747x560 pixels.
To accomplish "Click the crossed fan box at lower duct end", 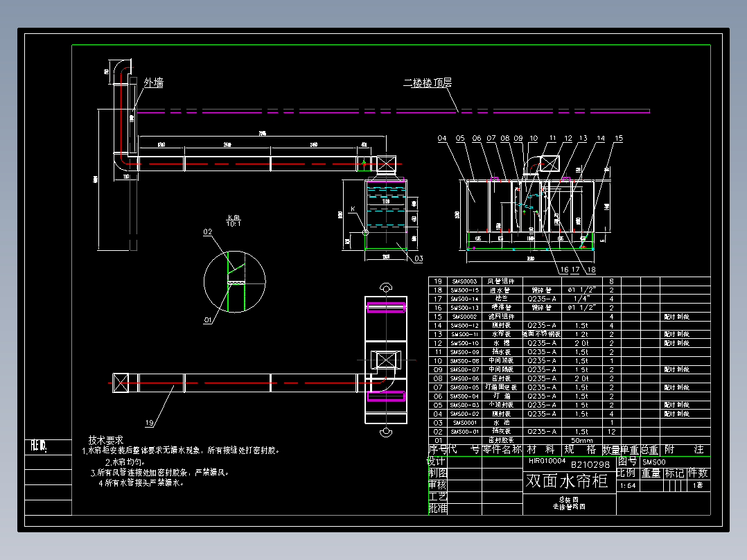I will [121, 383].
